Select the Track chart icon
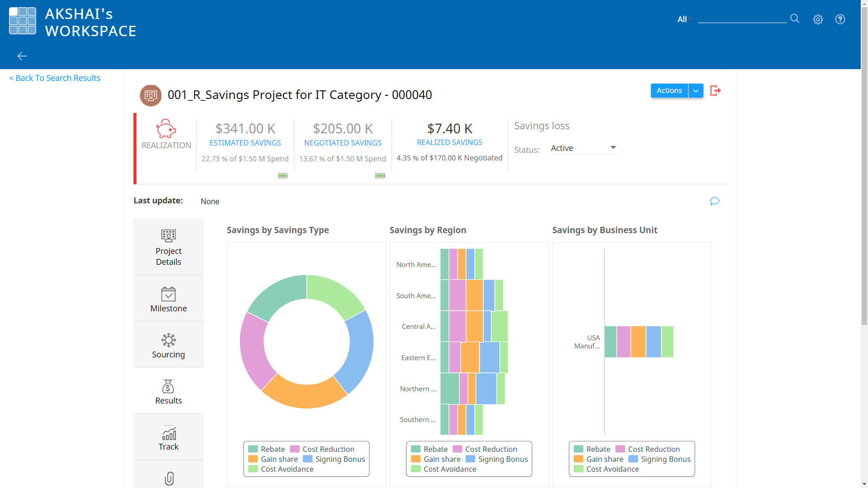 pos(168,436)
